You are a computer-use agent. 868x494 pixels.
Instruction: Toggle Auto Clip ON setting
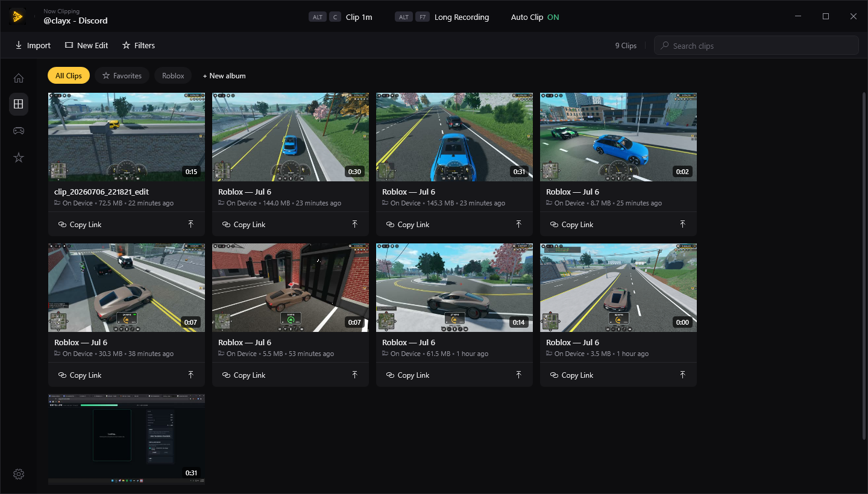(535, 17)
